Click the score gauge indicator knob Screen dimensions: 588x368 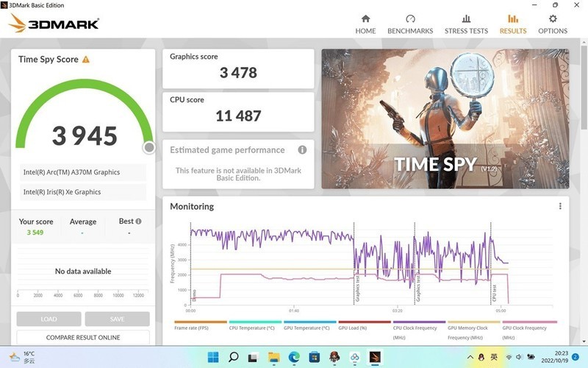(x=149, y=148)
